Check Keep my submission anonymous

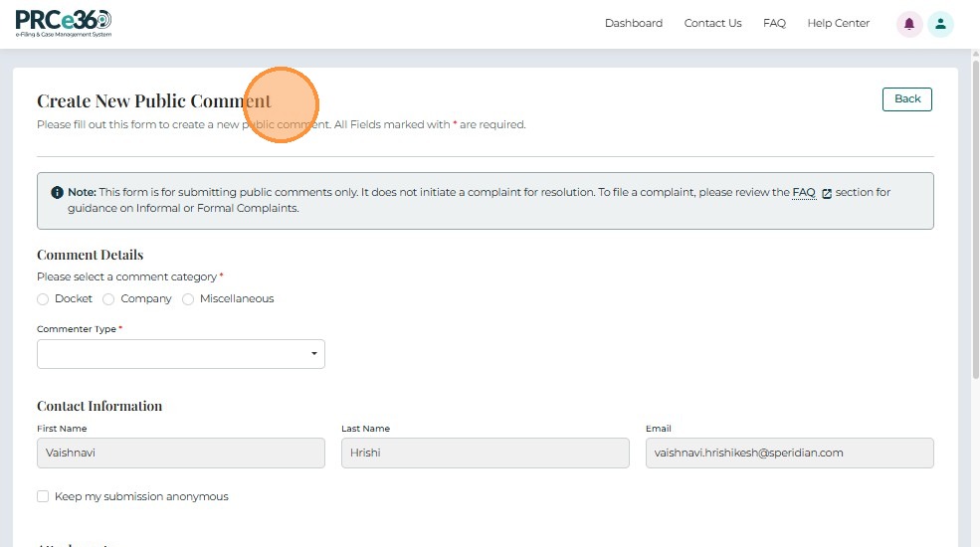(43, 496)
